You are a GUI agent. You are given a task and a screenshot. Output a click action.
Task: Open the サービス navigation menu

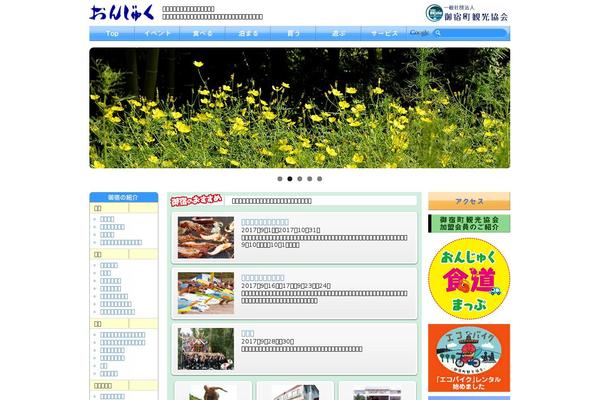coord(383,33)
